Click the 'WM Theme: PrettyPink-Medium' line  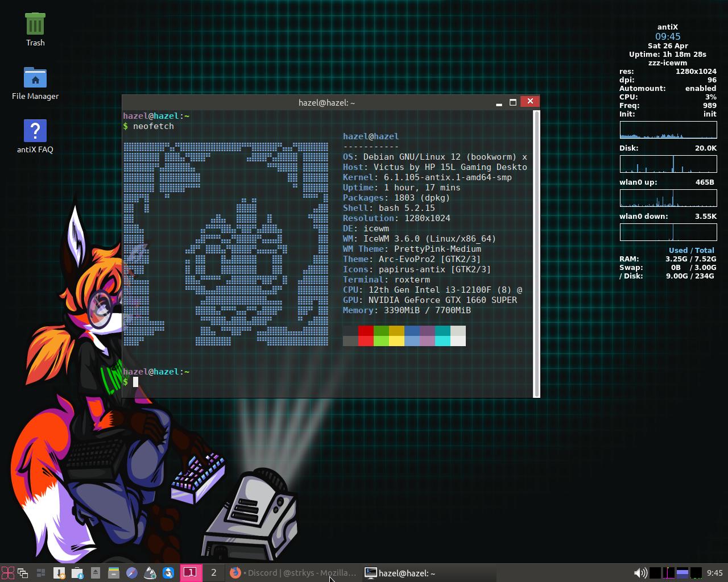412,249
